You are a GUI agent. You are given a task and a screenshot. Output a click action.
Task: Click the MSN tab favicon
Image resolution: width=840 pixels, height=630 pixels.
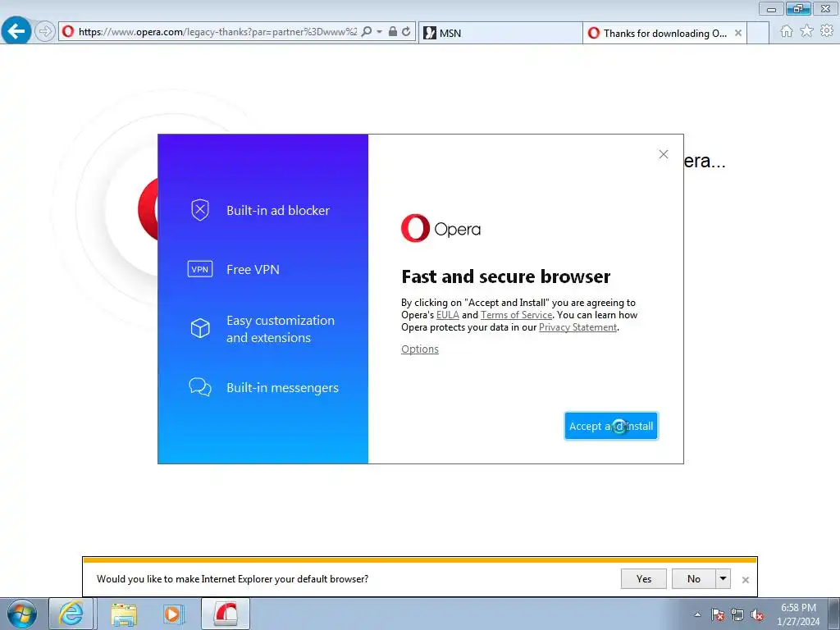pos(430,33)
